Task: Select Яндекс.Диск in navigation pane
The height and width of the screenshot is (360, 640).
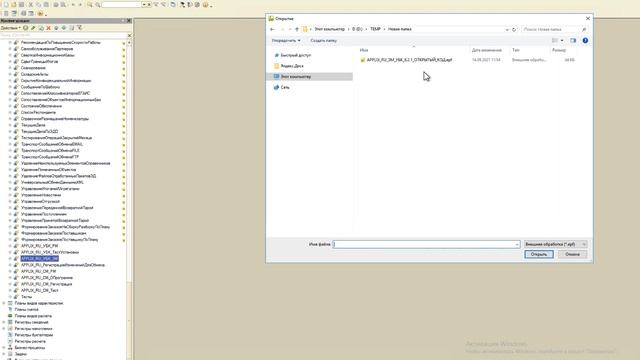Action: (292, 66)
